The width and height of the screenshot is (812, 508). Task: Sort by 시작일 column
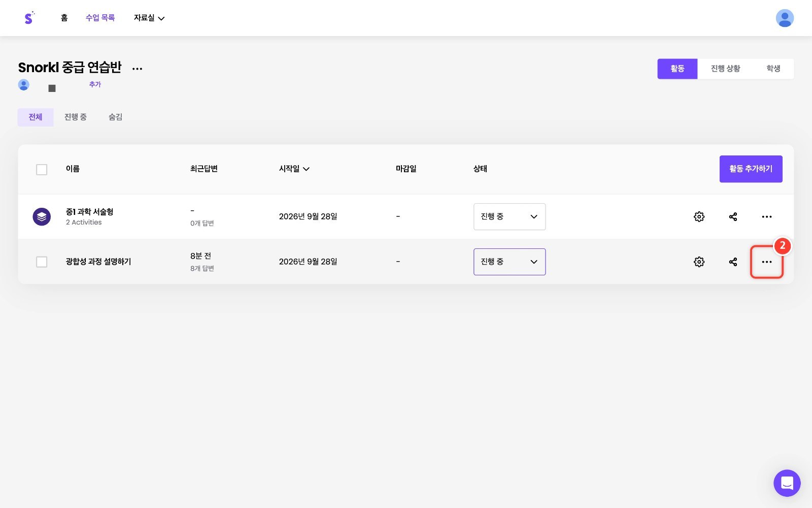(x=294, y=169)
